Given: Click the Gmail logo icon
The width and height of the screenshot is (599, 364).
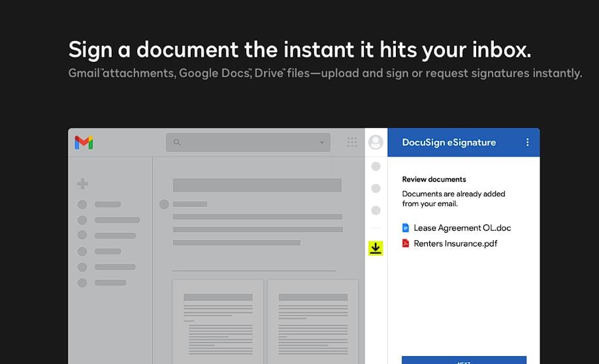Looking at the screenshot, I should coord(84,142).
